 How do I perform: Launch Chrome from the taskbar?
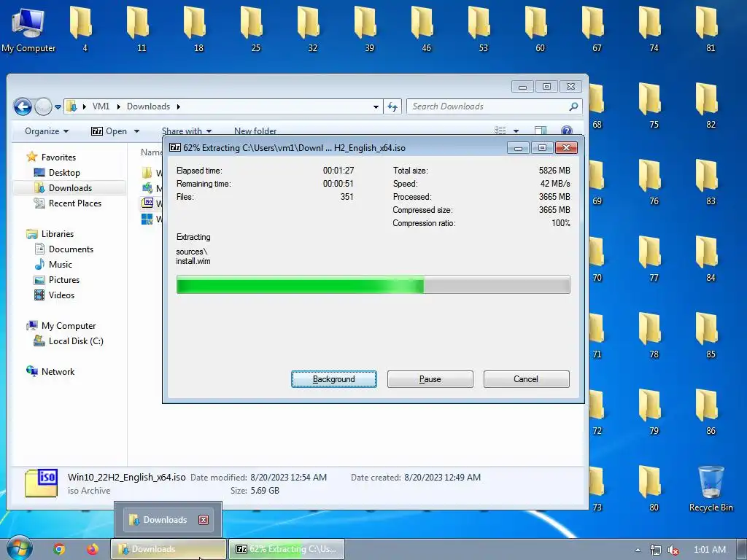59,549
